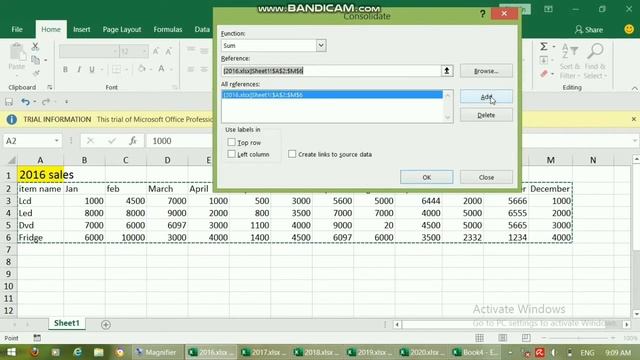The image size is (640, 360).
Task: Click the AutoSum sigma icon
Action: (x=544, y=47)
